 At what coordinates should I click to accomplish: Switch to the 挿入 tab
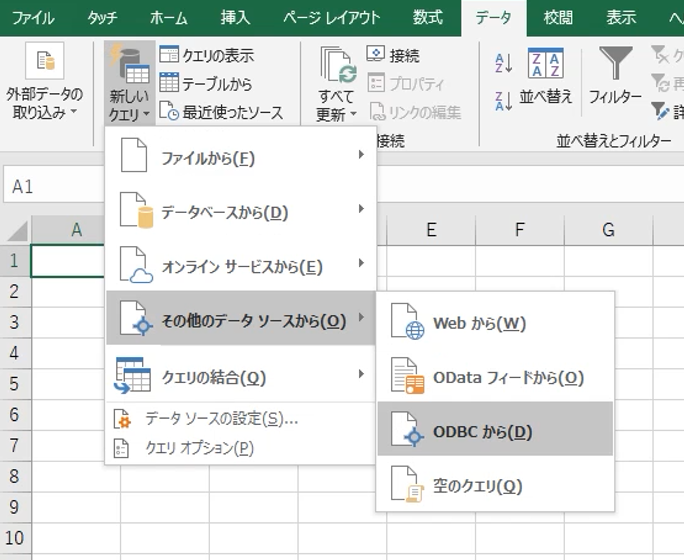tap(235, 18)
